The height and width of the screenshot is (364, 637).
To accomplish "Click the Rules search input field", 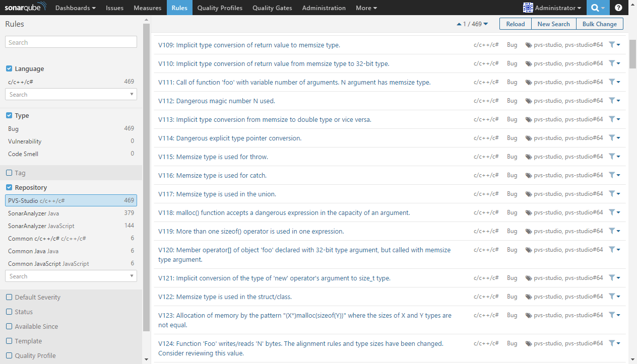I will (x=71, y=42).
